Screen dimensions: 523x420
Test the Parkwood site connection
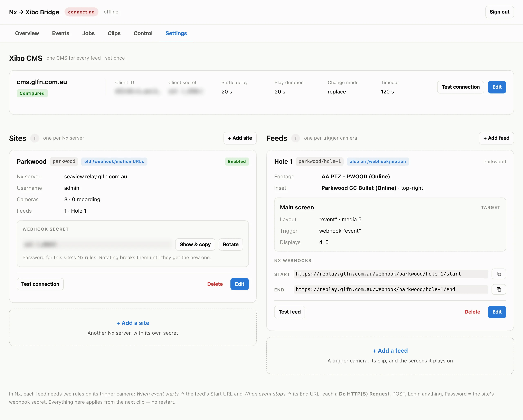pyautogui.click(x=40, y=284)
